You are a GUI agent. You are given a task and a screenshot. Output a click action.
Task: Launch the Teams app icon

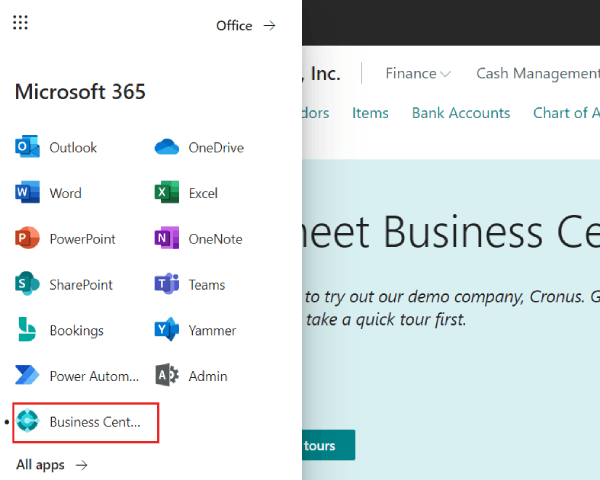point(166,284)
